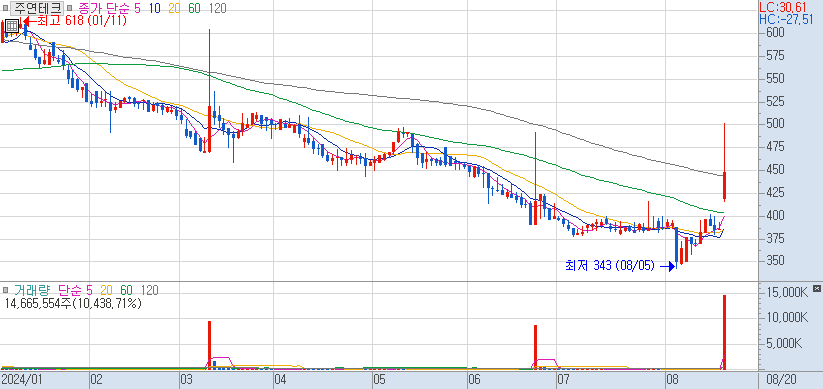
Task: Select the gray 120-day price moving average
Action: (x=217, y=8)
